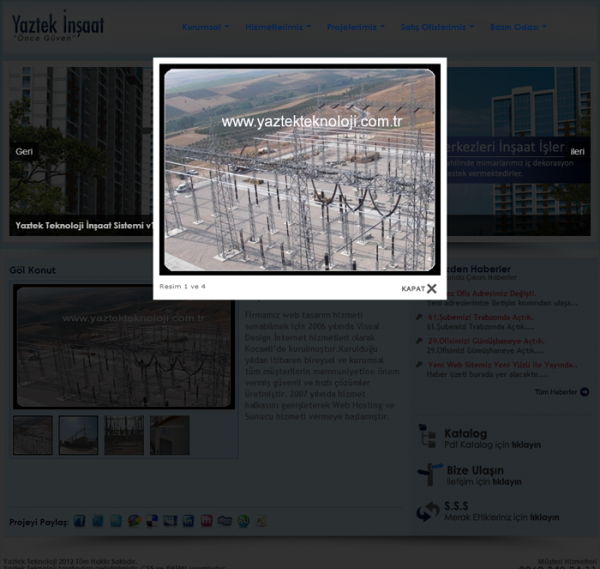Share project on Facebook
600x569 pixels.
[x=80, y=521]
